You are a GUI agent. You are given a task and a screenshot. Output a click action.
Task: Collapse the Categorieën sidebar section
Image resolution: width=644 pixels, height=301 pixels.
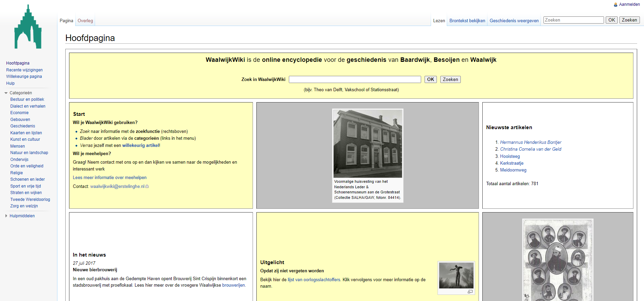pyautogui.click(x=6, y=93)
